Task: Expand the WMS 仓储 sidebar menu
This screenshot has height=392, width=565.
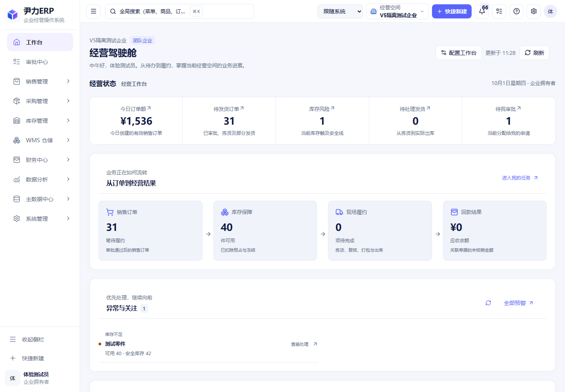Action: coord(40,140)
